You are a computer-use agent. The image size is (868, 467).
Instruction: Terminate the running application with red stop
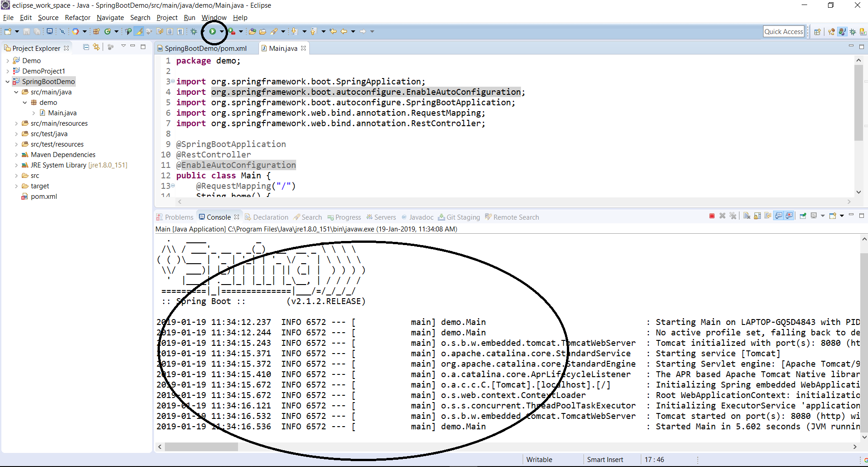point(712,216)
